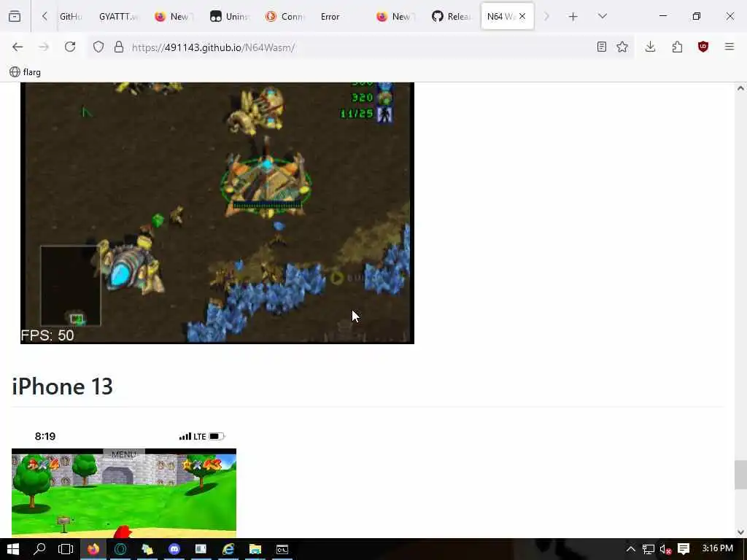Click the LTE indicator in iPhone screenshot
Viewport: 747px width, 560px height.
tap(200, 437)
